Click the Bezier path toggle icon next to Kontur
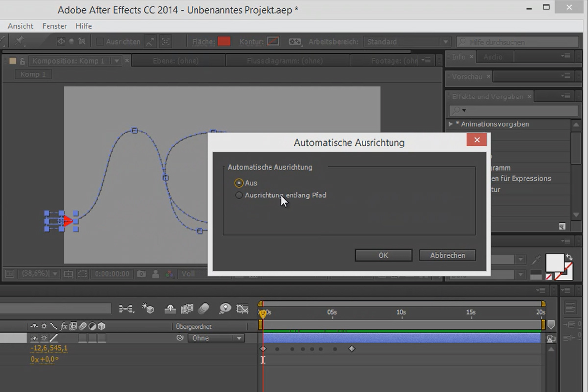588x392 pixels. pyautogui.click(x=294, y=42)
